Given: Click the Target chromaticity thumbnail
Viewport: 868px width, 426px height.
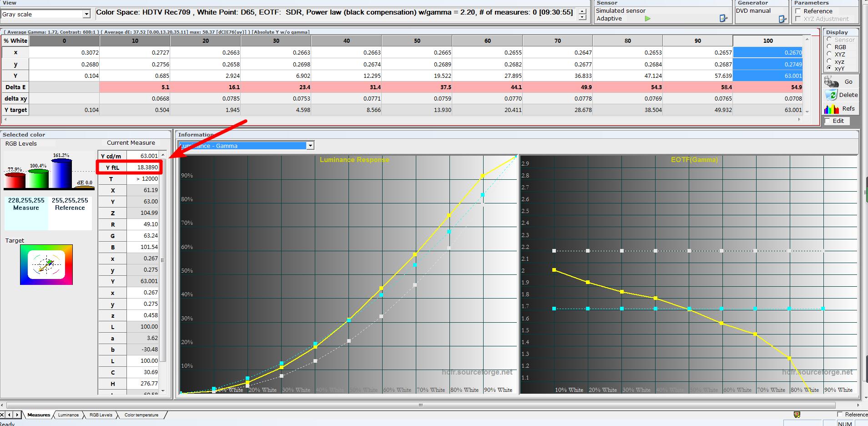Looking at the screenshot, I should point(46,265).
